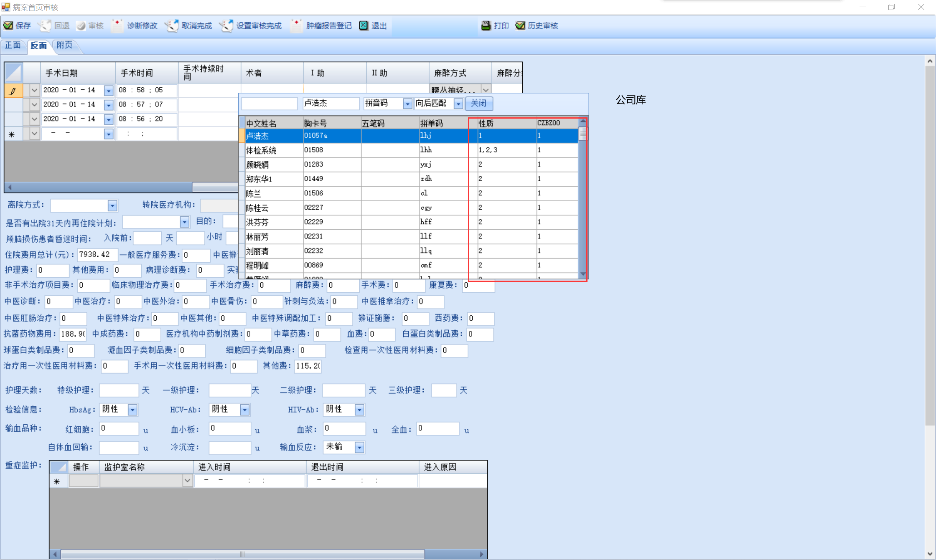Click the 取消完成 toolbar icon
The image size is (936, 560).
[172, 25]
